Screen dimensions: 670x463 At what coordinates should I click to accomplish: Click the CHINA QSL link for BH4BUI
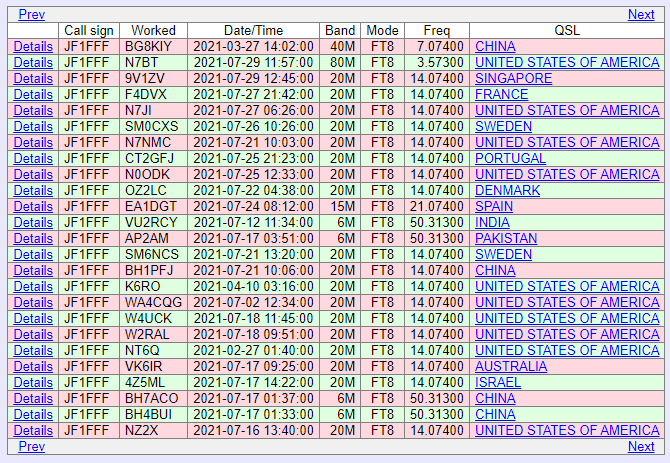pyautogui.click(x=495, y=415)
